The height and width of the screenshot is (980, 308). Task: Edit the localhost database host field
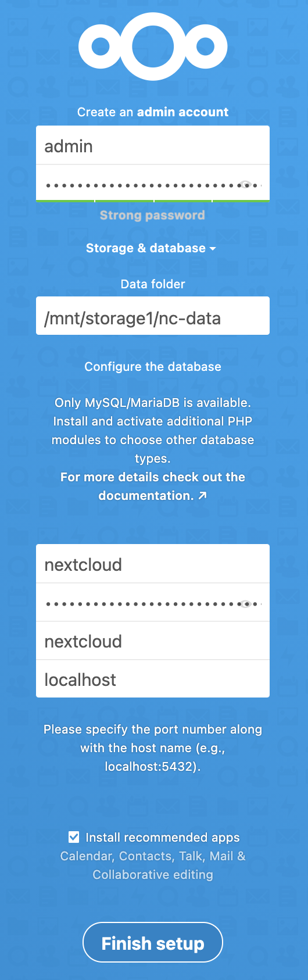pos(153,679)
